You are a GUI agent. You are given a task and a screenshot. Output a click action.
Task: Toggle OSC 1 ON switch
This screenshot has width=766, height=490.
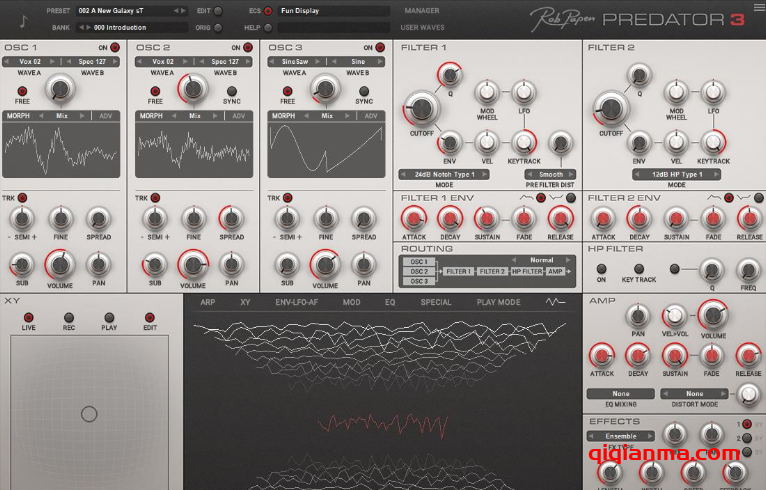tap(114, 47)
